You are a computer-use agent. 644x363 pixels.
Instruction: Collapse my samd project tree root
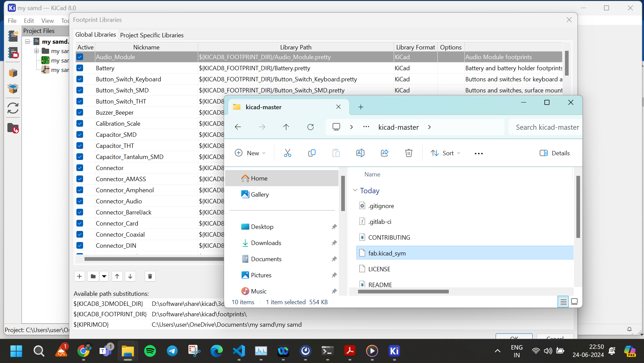click(28, 41)
